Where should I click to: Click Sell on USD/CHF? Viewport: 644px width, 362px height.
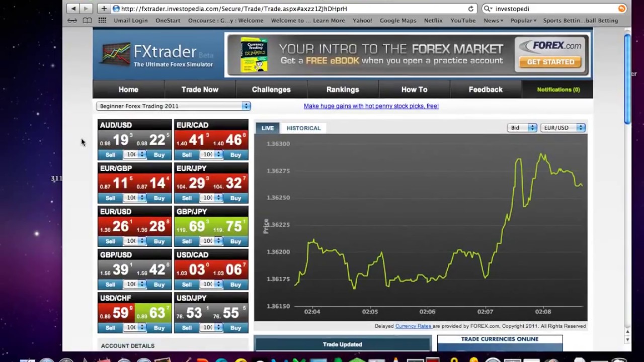pos(110,328)
